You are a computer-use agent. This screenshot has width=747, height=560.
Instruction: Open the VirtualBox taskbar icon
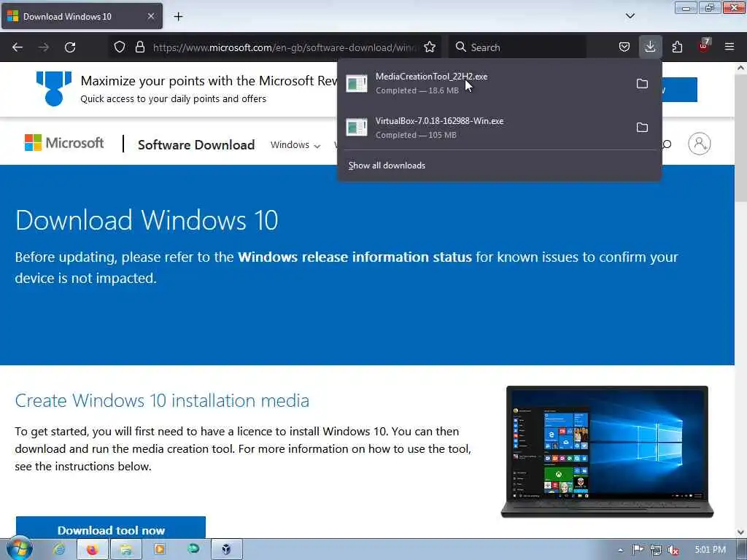coord(226,550)
